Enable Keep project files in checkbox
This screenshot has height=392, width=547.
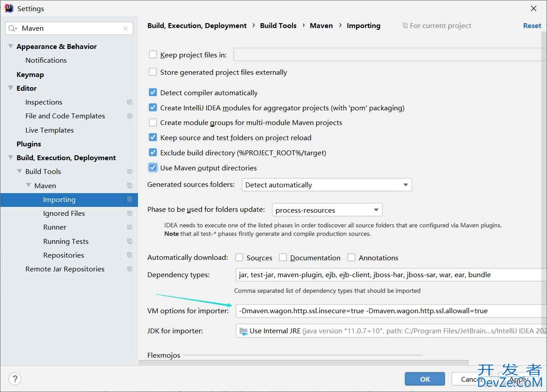(153, 55)
